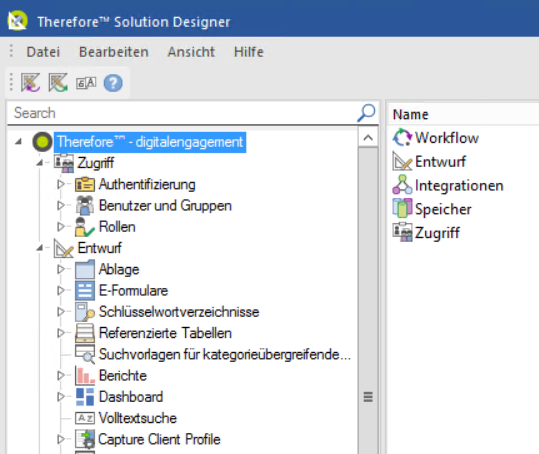The image size is (539, 454).
Task: Expand the Schlüsselwortverzeichnisse node
Action: point(61,312)
